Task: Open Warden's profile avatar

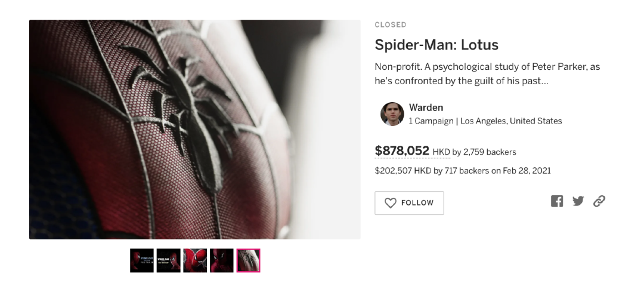Action: pyautogui.click(x=392, y=113)
